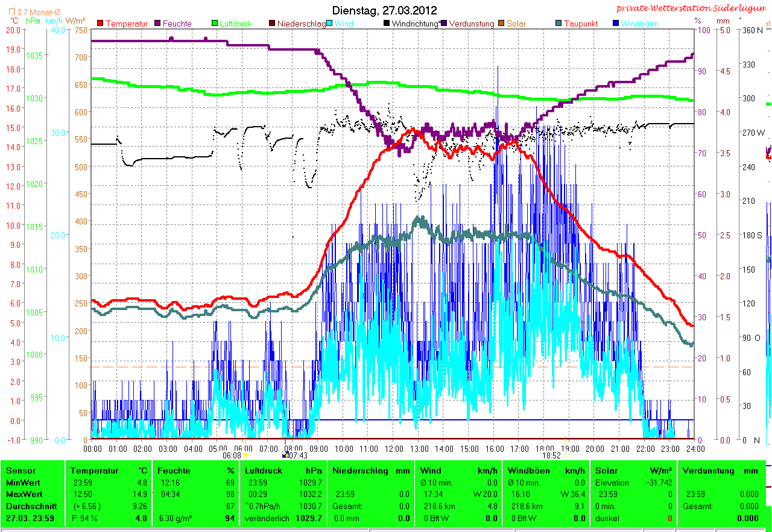Click the teal Taupunkt legend square

(558, 24)
